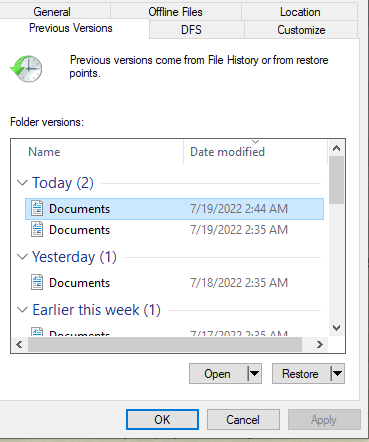369x442 pixels.
Task: Click the scroll left arrow
Action: point(19,344)
